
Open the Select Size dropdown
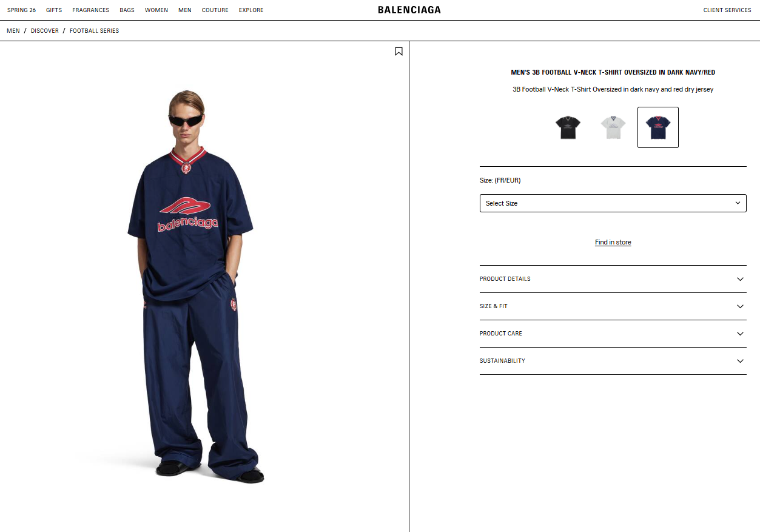[613, 203]
